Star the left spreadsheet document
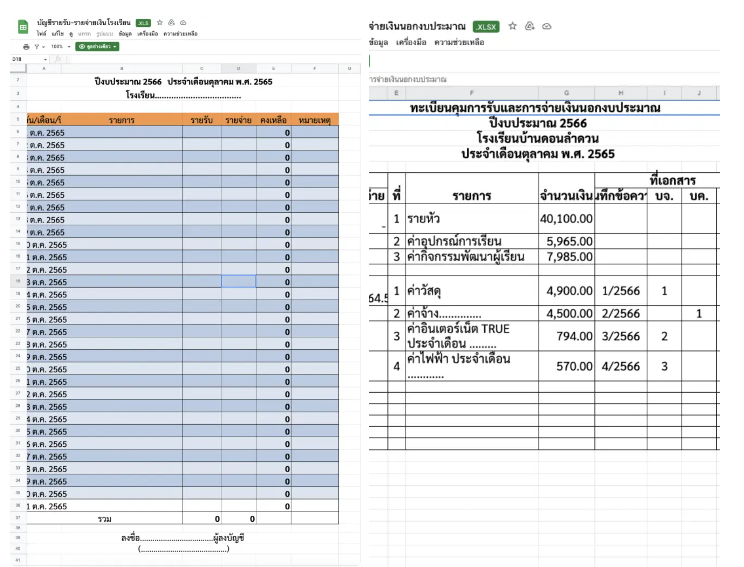The image size is (744, 567). (x=160, y=22)
